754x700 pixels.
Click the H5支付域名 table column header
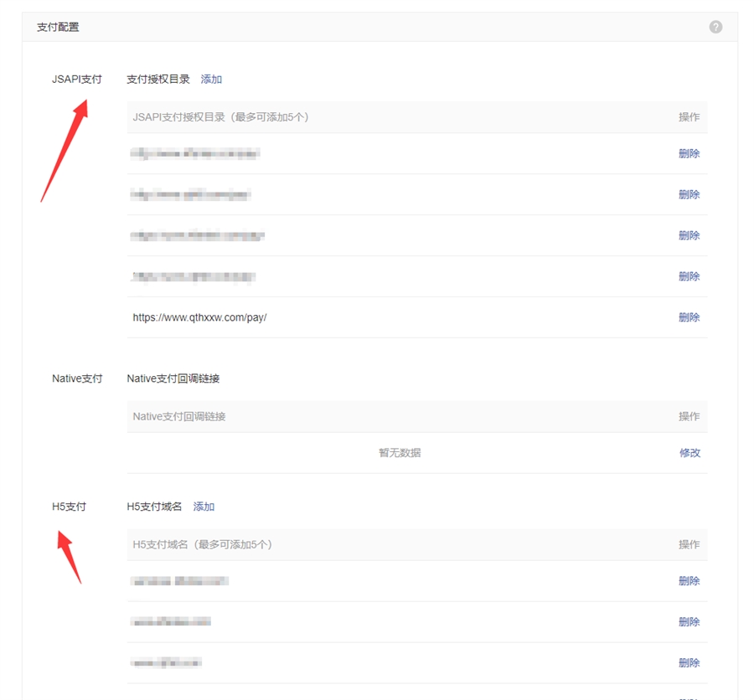coord(202,544)
